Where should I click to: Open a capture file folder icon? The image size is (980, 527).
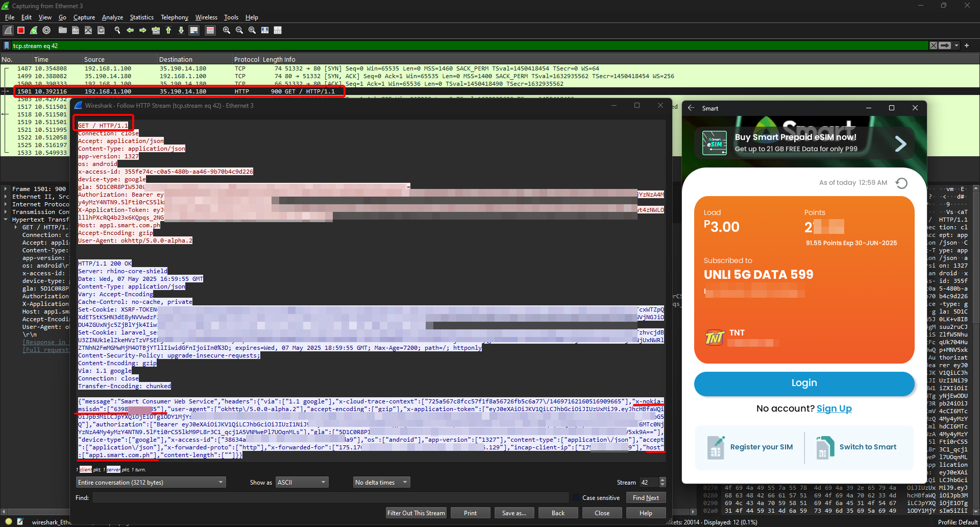coord(62,30)
